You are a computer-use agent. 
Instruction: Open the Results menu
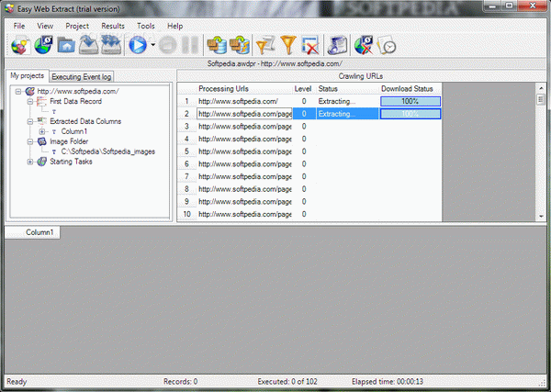(x=113, y=26)
